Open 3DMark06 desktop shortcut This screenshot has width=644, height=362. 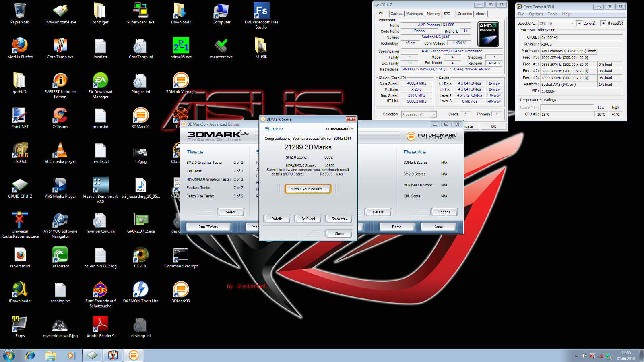tap(140, 118)
